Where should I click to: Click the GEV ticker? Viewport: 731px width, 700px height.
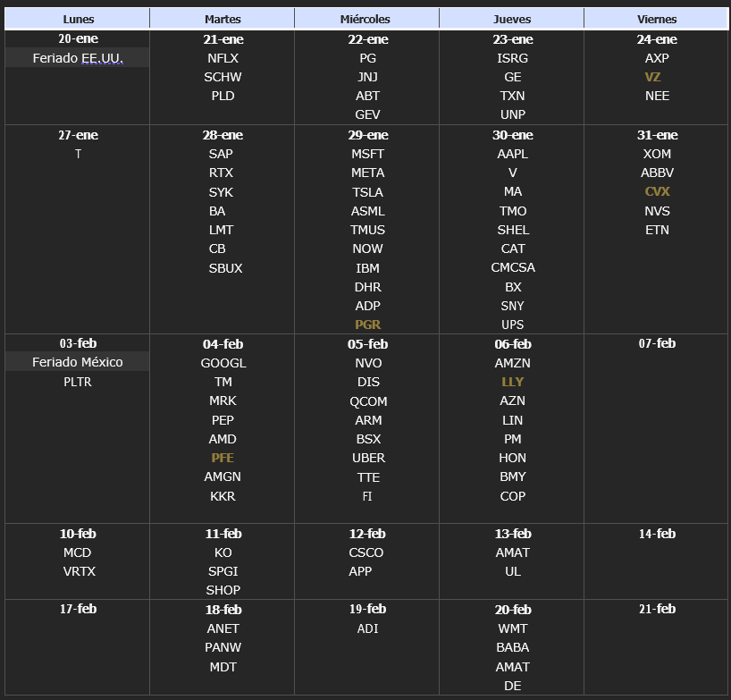click(x=368, y=114)
